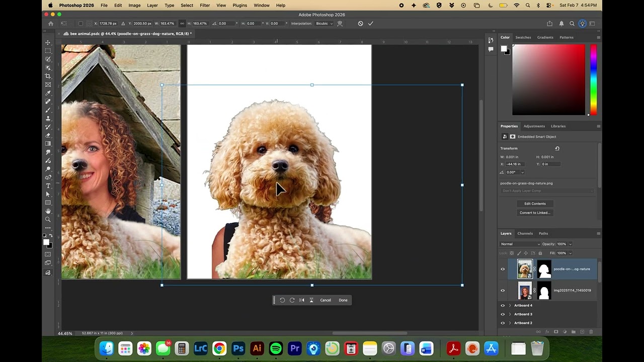Open Photoshop search magnifier in top bar

[572, 24]
